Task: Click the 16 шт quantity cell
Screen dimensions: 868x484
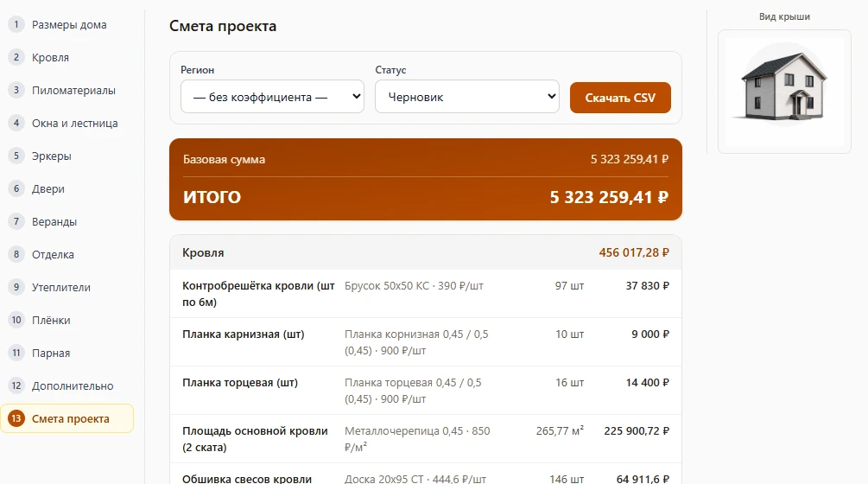Action: click(x=570, y=383)
